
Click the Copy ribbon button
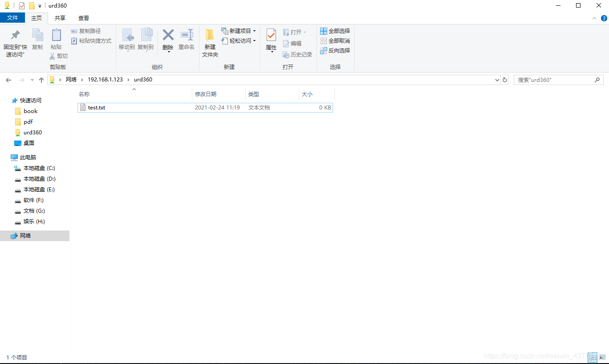click(37, 40)
